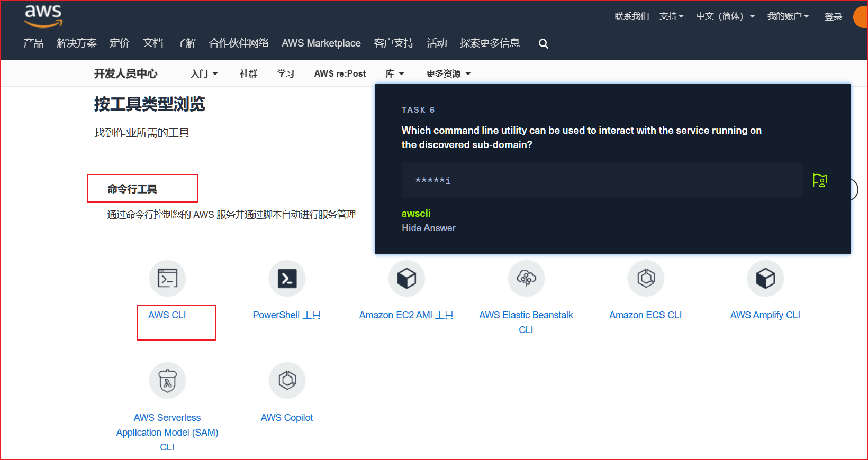Screen dimensions: 868x460
Task: Open the 中文 (简体) language dropdown
Action: coord(725,16)
